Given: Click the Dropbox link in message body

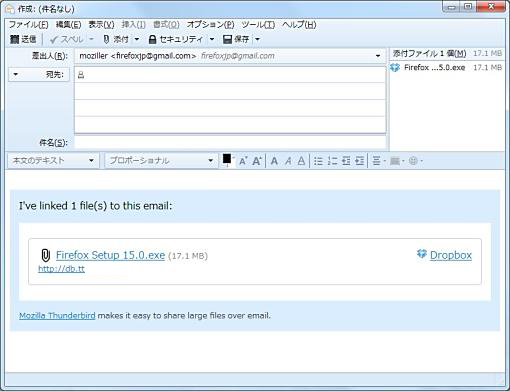Looking at the screenshot, I should pos(451,255).
